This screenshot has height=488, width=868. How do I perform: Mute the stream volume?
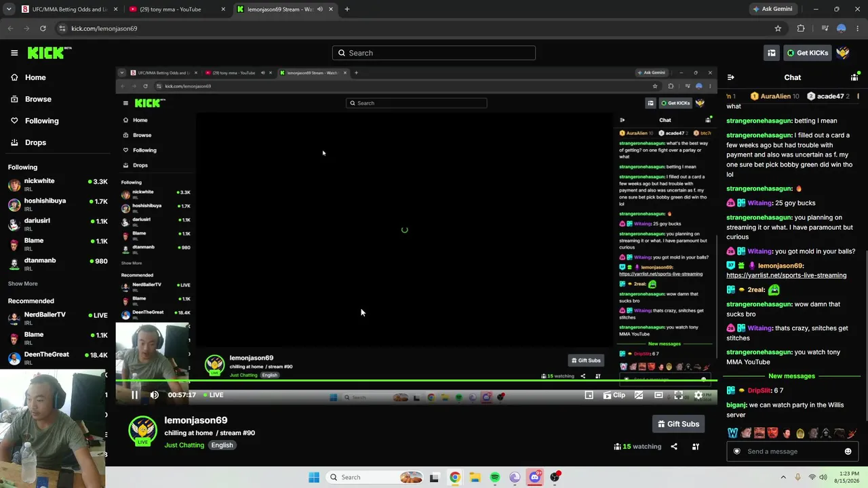point(155,395)
